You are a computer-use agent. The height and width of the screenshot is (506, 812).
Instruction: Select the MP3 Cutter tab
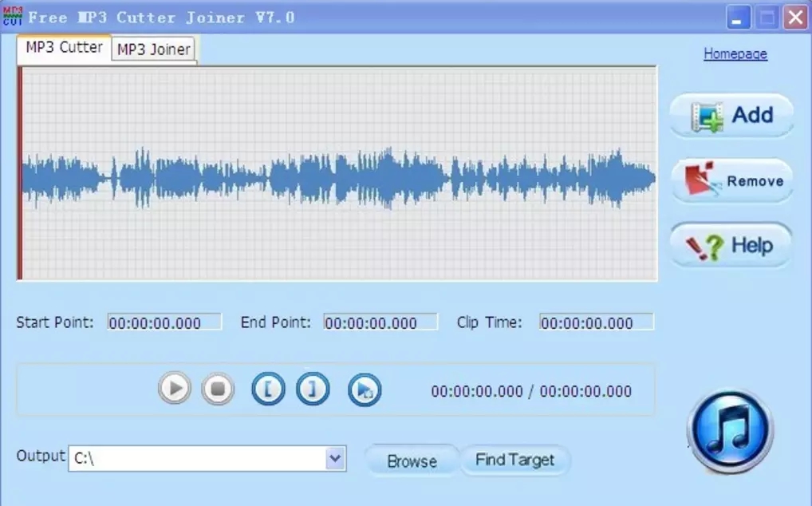point(65,48)
